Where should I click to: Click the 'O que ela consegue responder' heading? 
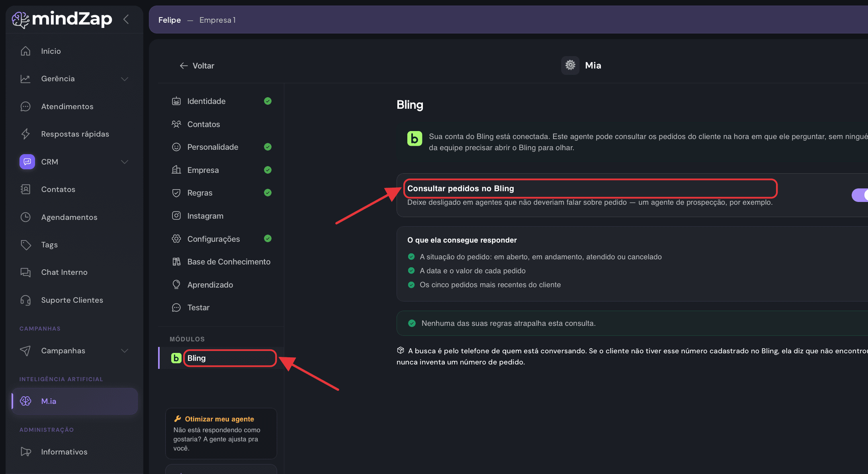coord(462,240)
